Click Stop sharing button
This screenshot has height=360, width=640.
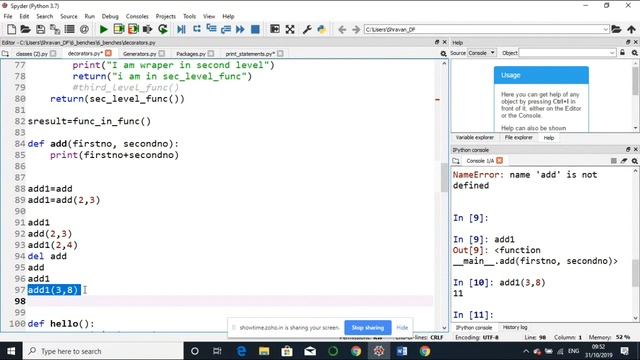click(x=368, y=328)
